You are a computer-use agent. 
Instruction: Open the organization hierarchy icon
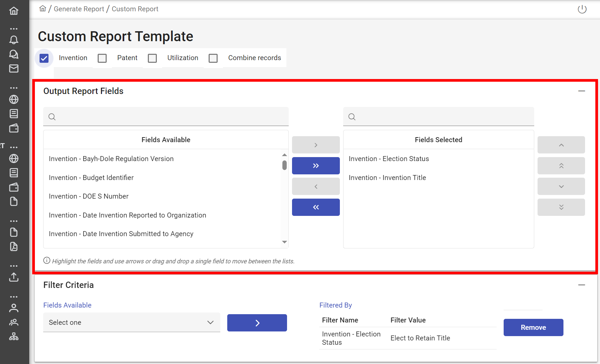pyautogui.click(x=14, y=336)
